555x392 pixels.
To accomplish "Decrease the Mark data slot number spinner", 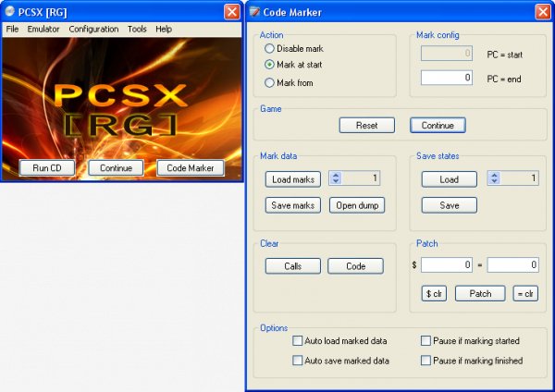I will point(336,181).
